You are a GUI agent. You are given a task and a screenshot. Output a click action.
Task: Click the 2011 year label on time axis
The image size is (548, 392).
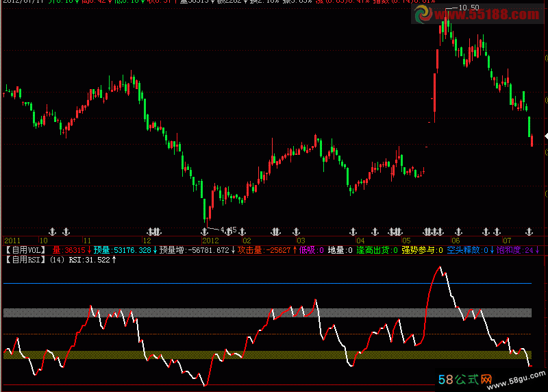click(x=12, y=241)
